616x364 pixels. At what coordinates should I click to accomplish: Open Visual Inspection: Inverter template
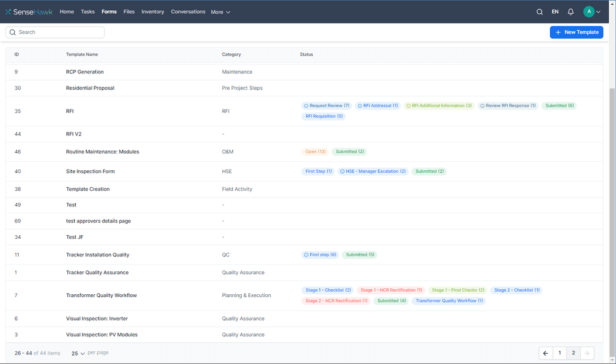tap(97, 318)
